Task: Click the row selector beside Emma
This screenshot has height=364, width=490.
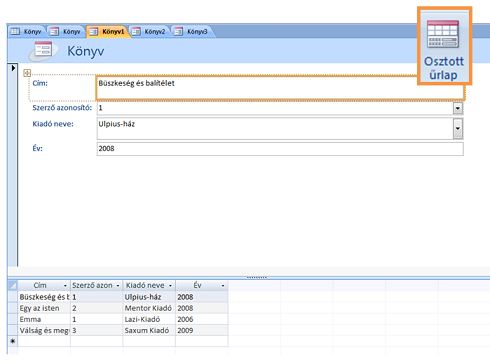Action: click(13, 319)
